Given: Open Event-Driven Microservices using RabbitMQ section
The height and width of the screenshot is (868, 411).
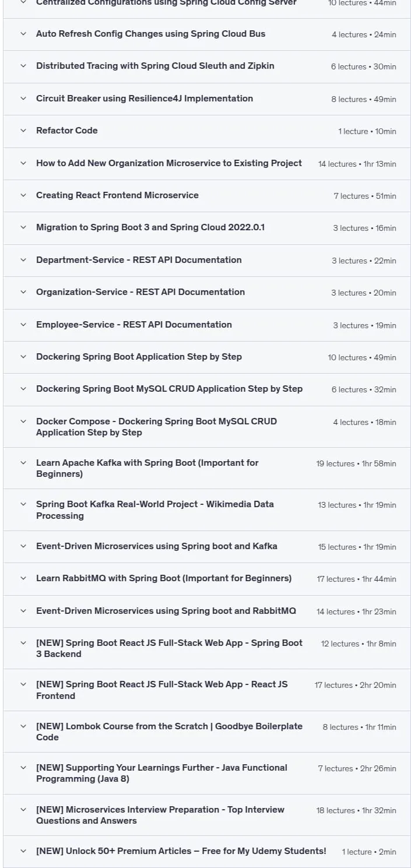Looking at the screenshot, I should (x=207, y=612).
